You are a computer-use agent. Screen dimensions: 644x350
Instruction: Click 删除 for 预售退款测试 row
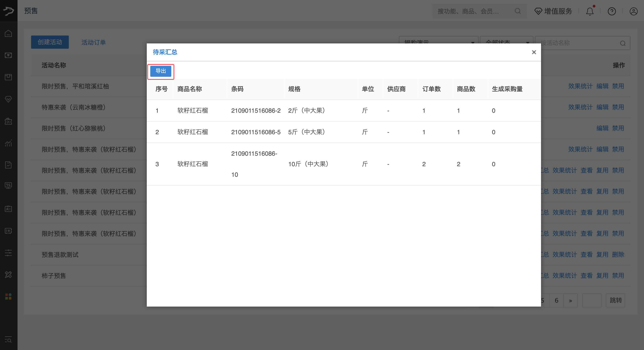[618, 254]
